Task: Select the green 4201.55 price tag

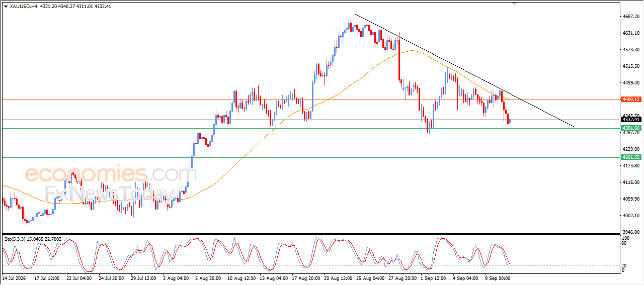Action: [631, 157]
